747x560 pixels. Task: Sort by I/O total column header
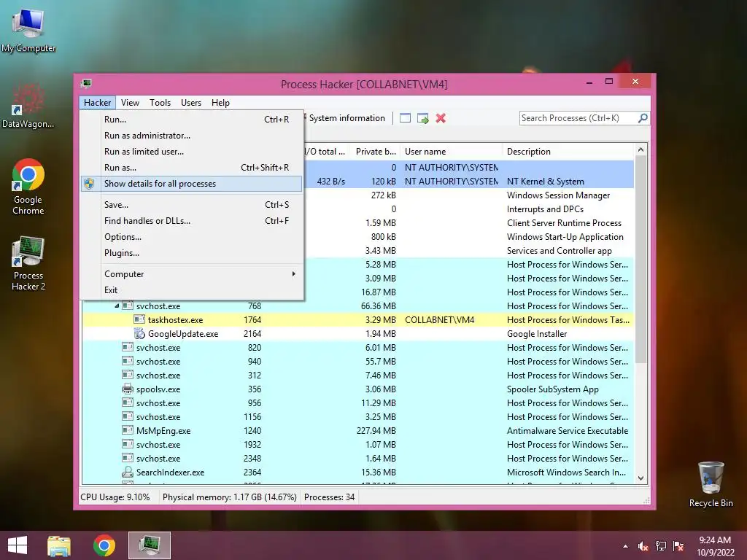coord(325,152)
